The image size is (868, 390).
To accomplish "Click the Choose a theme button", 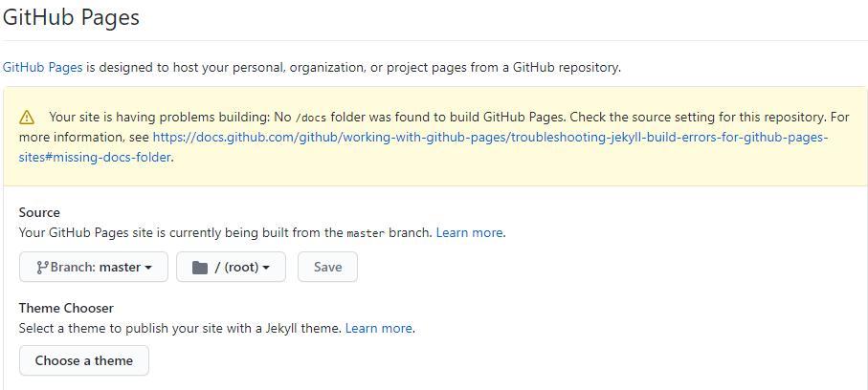I will [x=84, y=360].
